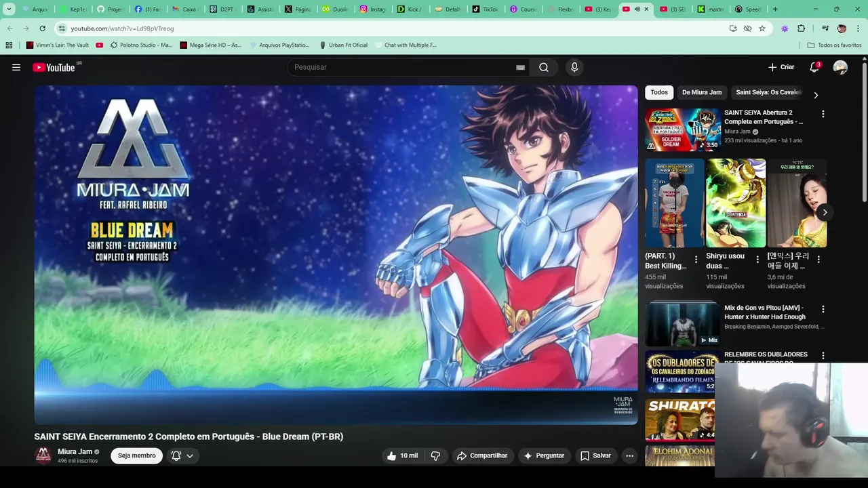
Task: Show next filter chips with right arrow
Action: [816, 95]
